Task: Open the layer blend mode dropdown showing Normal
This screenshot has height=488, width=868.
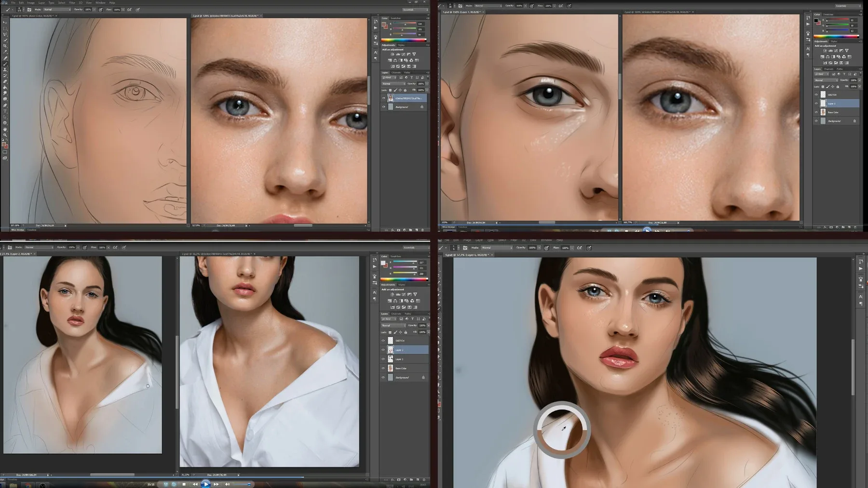Action: click(x=393, y=326)
